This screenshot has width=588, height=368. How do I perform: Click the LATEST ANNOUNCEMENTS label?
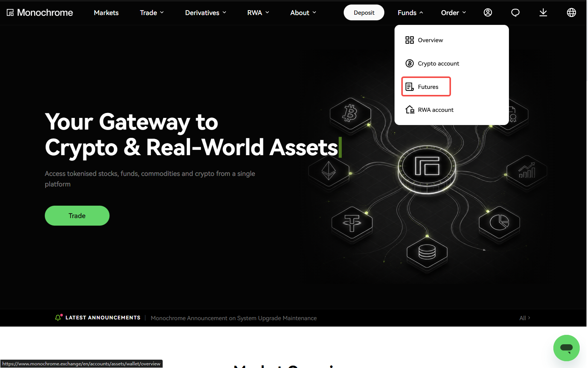(103, 318)
